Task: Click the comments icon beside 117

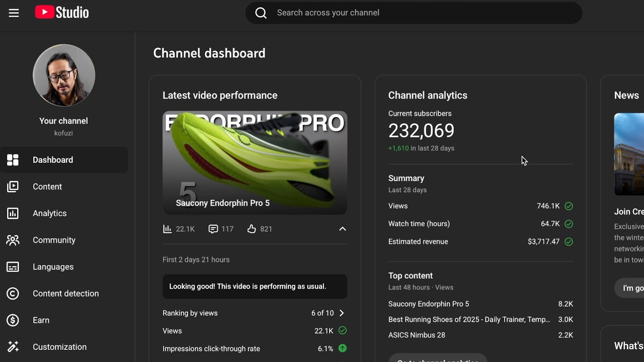Action: coord(213,229)
